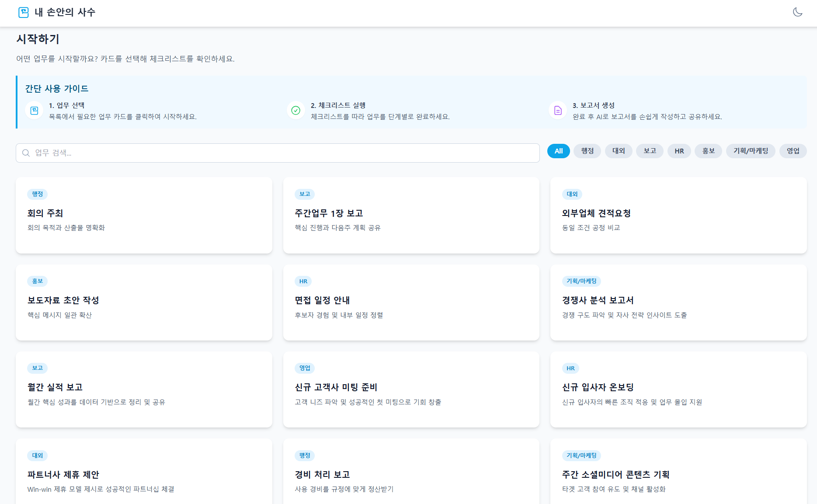Open the 신규 입사자 온보딩 card
Image resolution: width=817 pixels, height=504 pixels.
tap(678, 389)
